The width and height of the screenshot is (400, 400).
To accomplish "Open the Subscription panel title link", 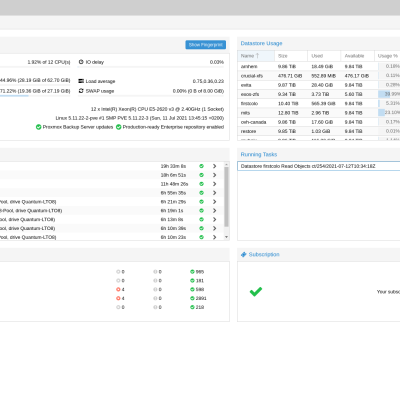I will [264, 254].
